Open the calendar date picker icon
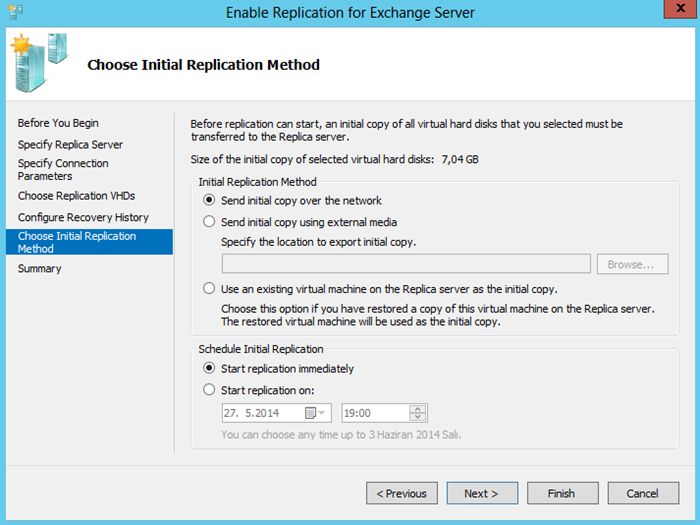700x525 pixels. [310, 413]
